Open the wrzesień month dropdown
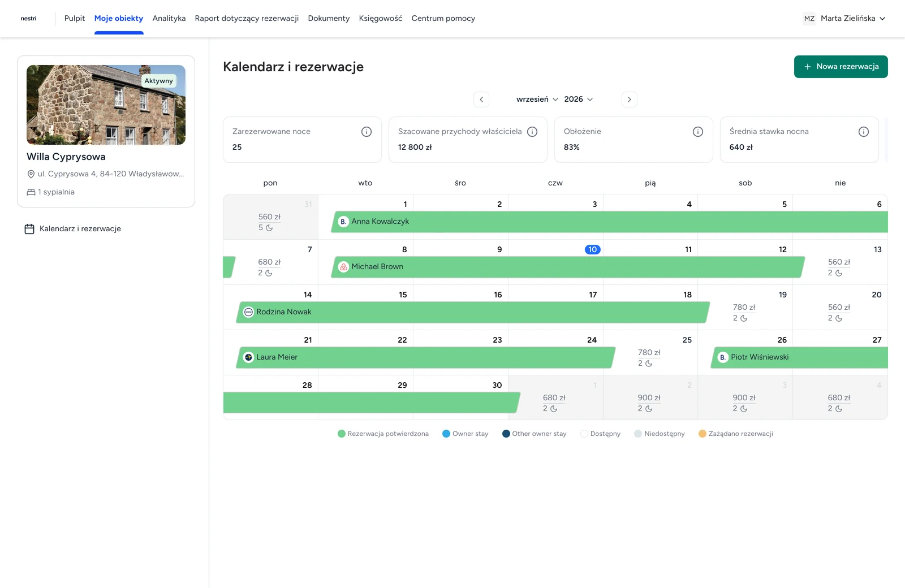This screenshot has height=588, width=905. (x=537, y=100)
